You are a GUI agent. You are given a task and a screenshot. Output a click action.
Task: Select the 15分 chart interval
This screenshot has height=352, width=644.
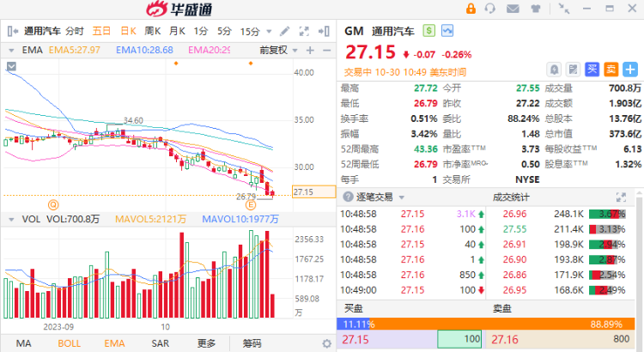point(250,31)
